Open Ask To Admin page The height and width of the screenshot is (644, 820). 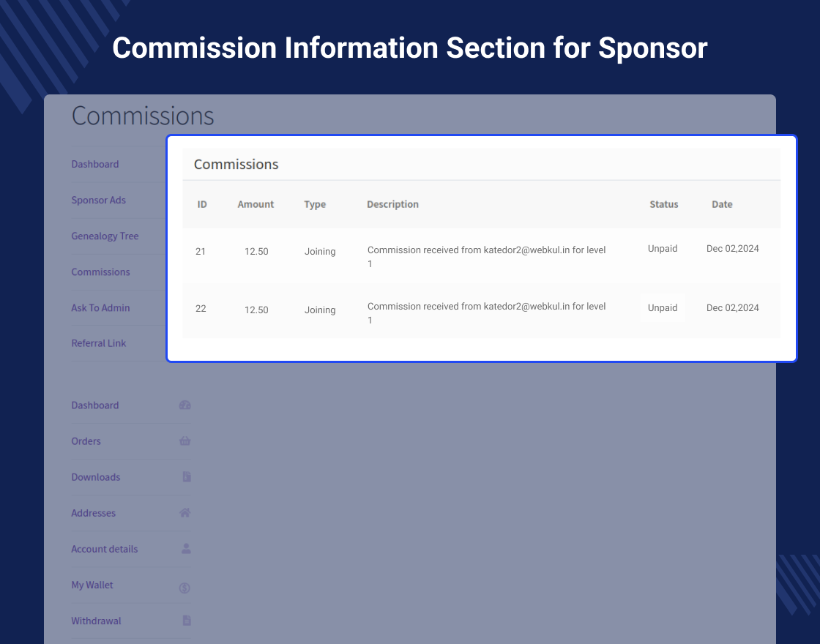tap(100, 308)
